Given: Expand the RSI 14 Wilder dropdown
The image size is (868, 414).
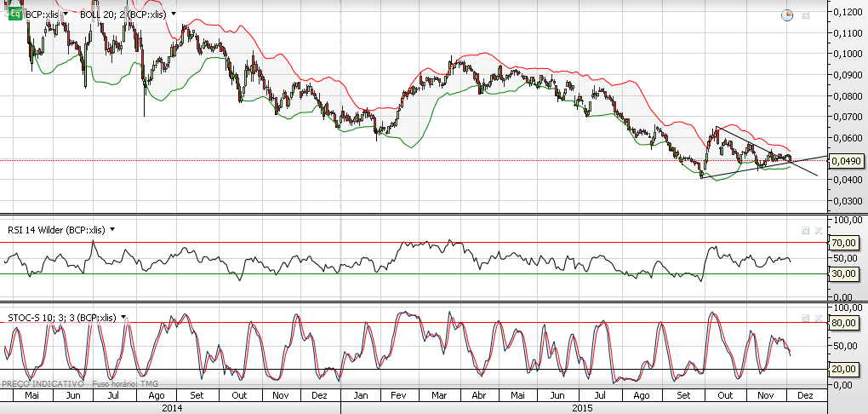Looking at the screenshot, I should coord(111,230).
